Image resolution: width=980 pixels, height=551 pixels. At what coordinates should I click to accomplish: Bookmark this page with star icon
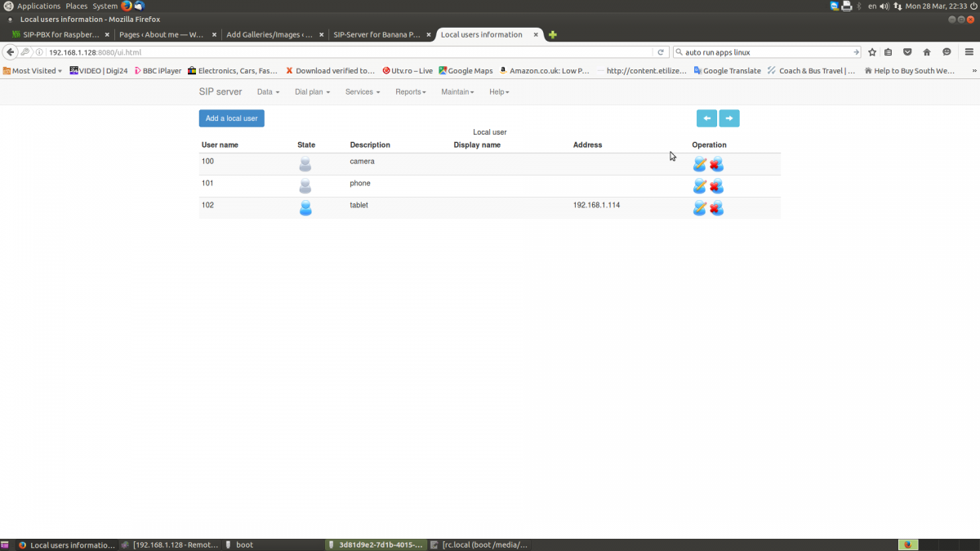872,52
